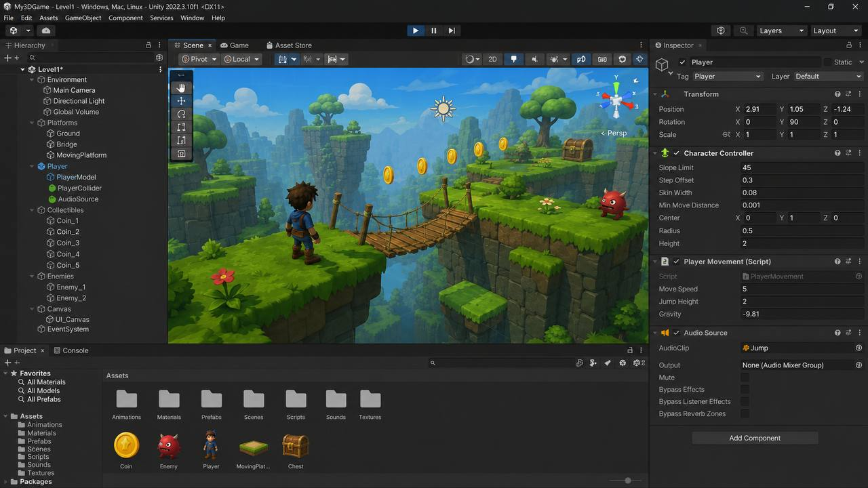Select the Move tool in Scene toolbar
Image resolution: width=868 pixels, height=488 pixels.
coord(181,100)
